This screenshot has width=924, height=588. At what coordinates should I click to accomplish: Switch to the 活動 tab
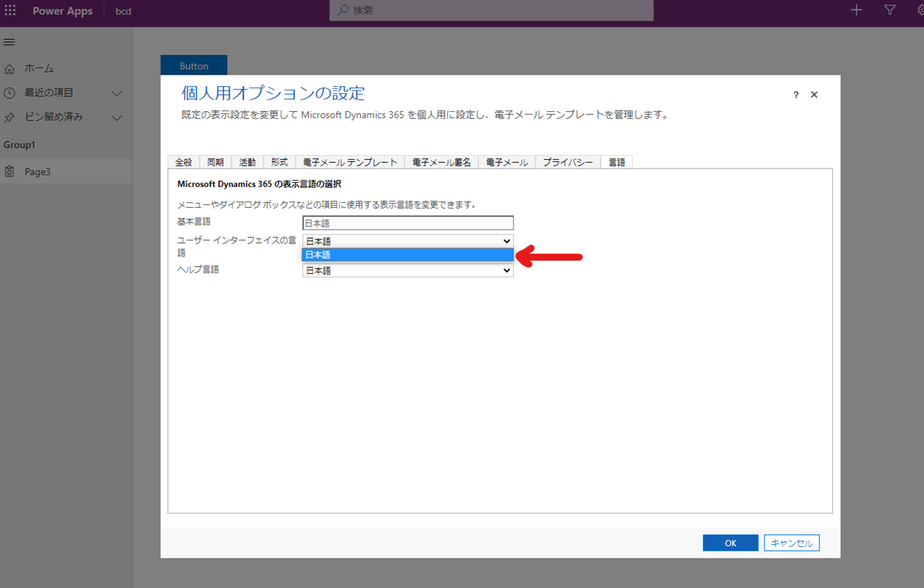(247, 162)
